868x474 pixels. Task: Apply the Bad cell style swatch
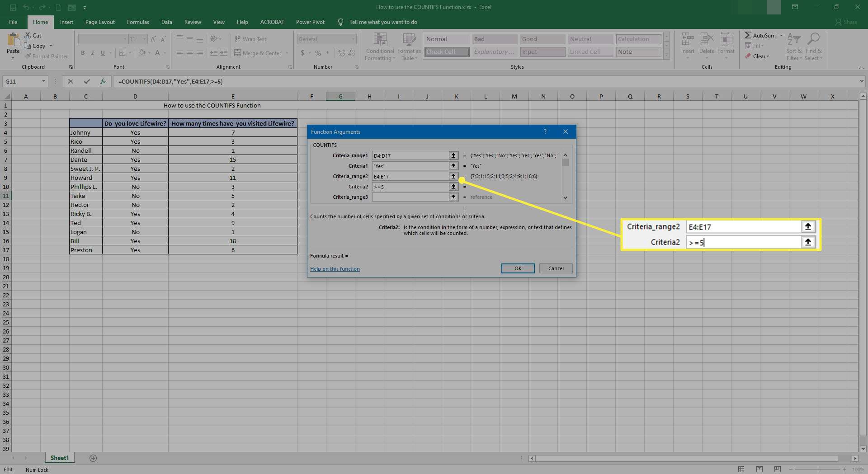(x=495, y=39)
